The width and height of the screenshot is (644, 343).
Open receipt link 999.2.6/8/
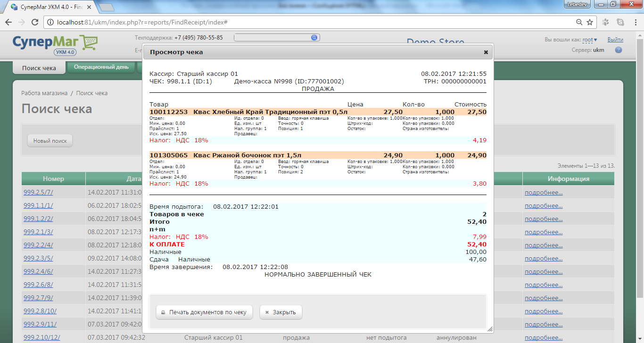click(x=38, y=285)
